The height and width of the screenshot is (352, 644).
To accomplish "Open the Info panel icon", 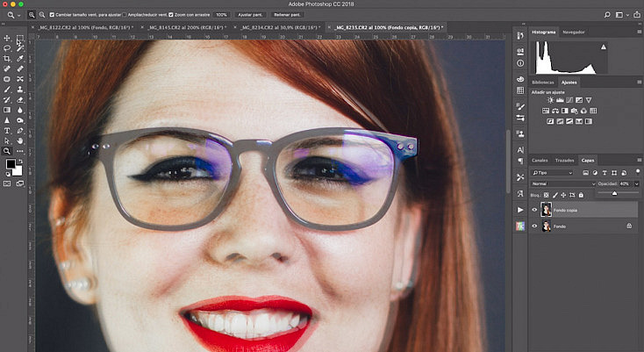I will (x=520, y=63).
